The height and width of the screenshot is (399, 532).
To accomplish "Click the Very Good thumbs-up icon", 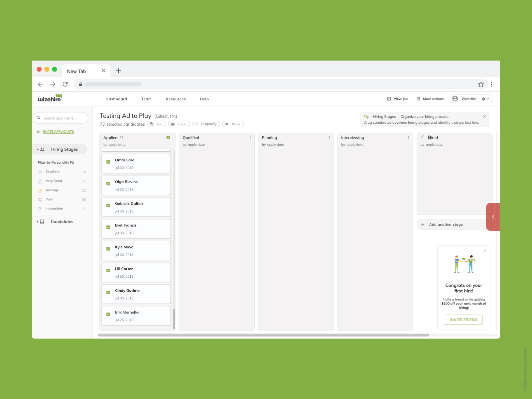I will click(40, 181).
